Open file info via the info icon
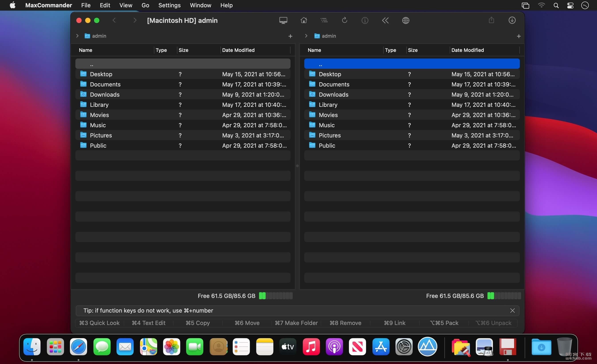597x364 pixels. coord(365,20)
